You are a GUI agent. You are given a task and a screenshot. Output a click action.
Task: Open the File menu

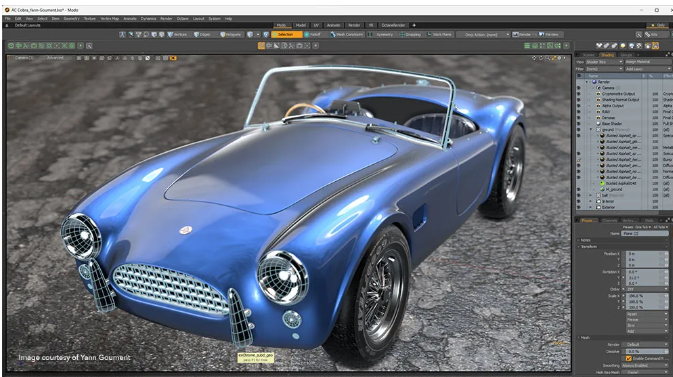8,19
